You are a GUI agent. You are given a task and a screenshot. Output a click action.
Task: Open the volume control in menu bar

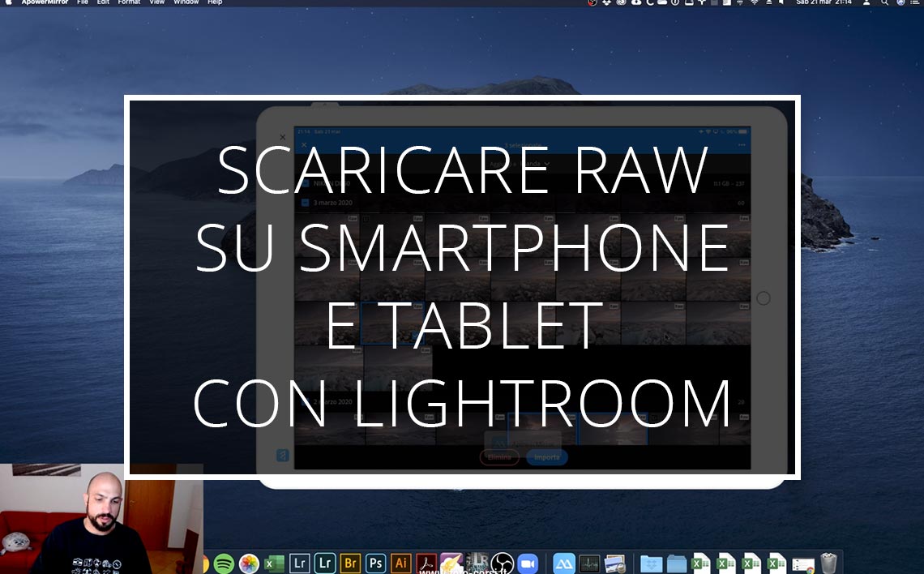coord(781,2)
